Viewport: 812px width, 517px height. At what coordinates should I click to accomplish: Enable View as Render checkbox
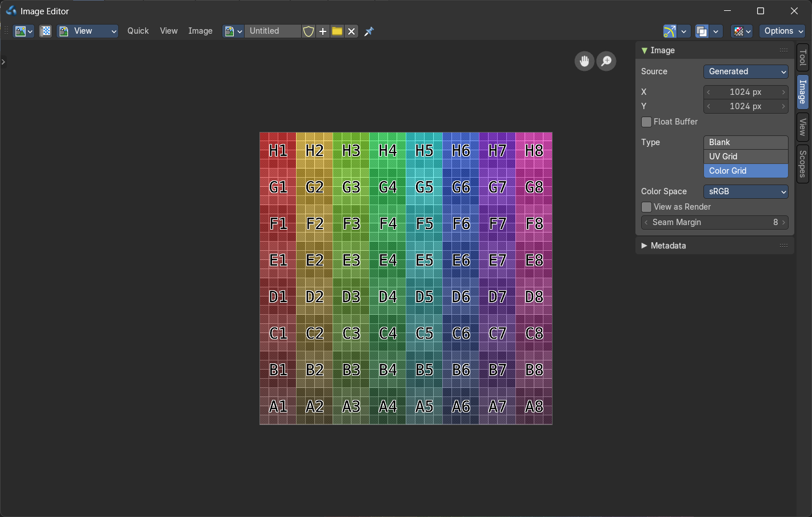tap(647, 207)
